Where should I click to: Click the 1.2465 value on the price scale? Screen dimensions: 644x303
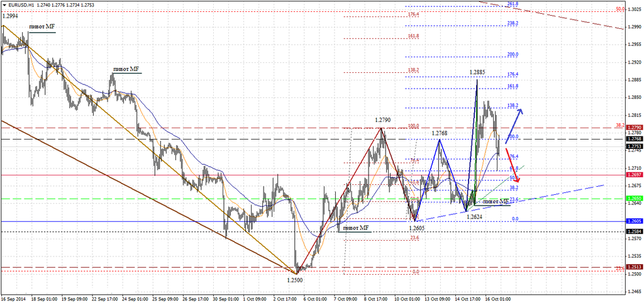633,292
